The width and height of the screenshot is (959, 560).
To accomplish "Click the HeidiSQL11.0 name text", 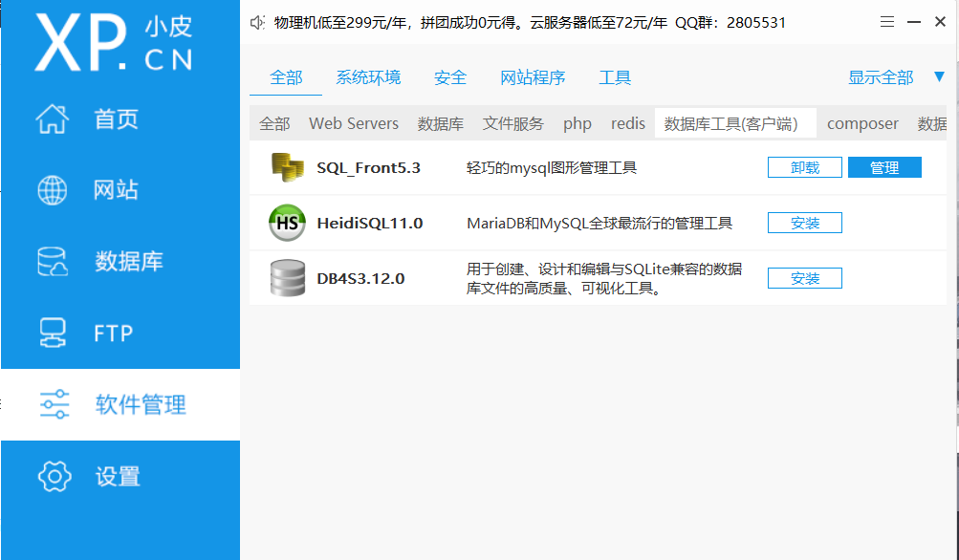I will pyautogui.click(x=369, y=224).
